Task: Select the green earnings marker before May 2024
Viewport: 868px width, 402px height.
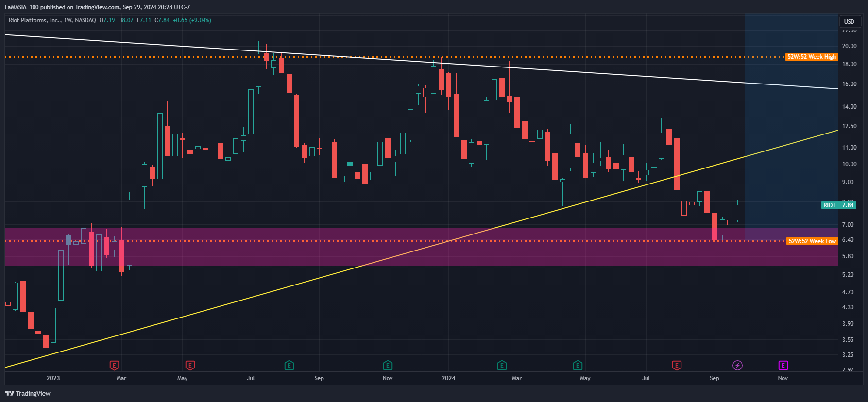Action: click(578, 365)
